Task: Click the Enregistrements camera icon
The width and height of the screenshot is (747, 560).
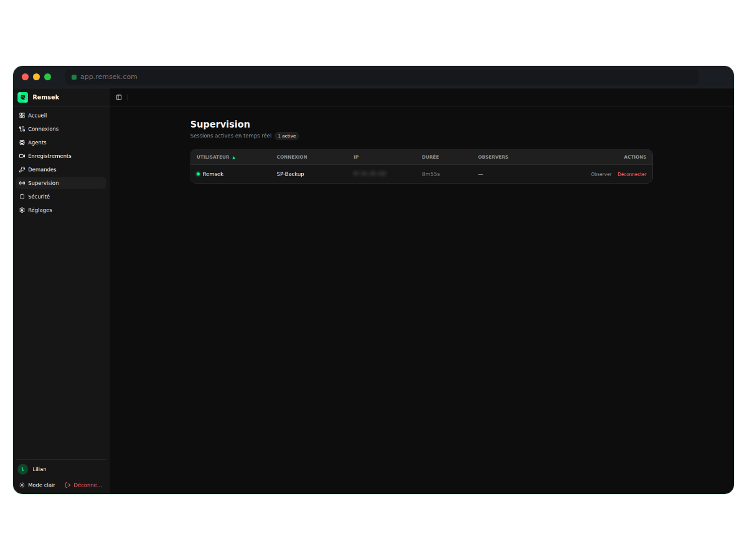Action: (x=22, y=156)
